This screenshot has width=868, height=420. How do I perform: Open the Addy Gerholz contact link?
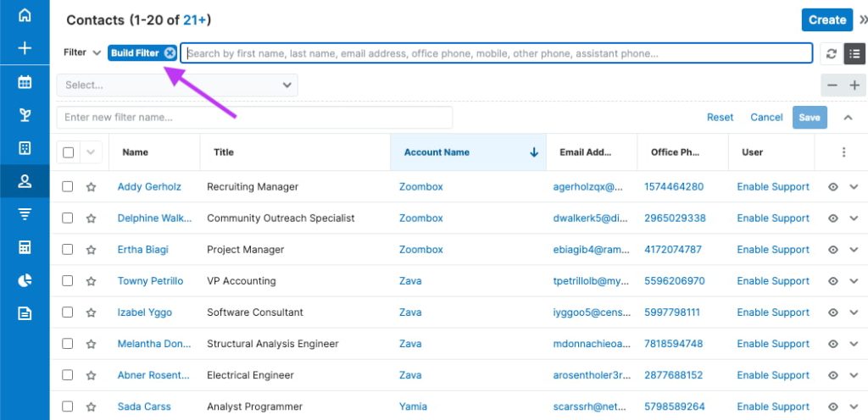point(149,187)
